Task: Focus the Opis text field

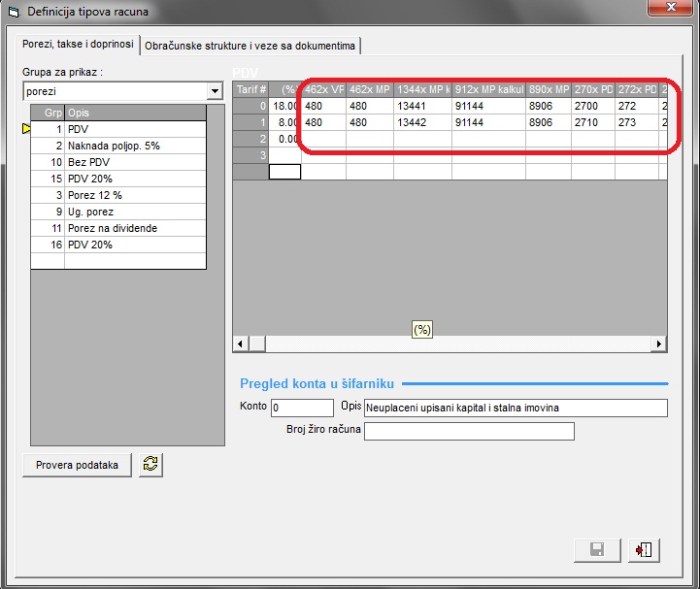Action: pyautogui.click(x=517, y=408)
